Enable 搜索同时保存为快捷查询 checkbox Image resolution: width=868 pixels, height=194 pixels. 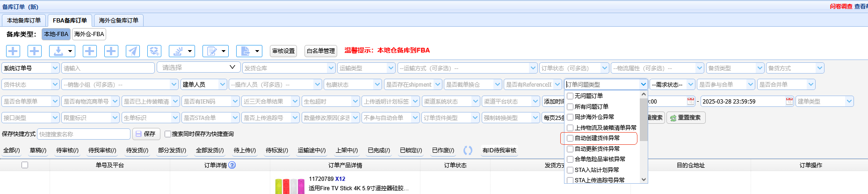(168, 134)
